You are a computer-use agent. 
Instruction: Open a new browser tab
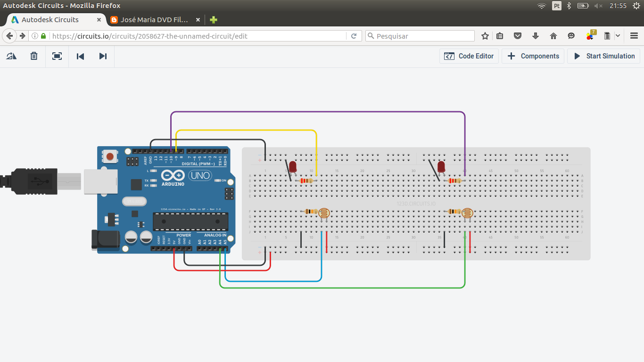tap(214, 20)
